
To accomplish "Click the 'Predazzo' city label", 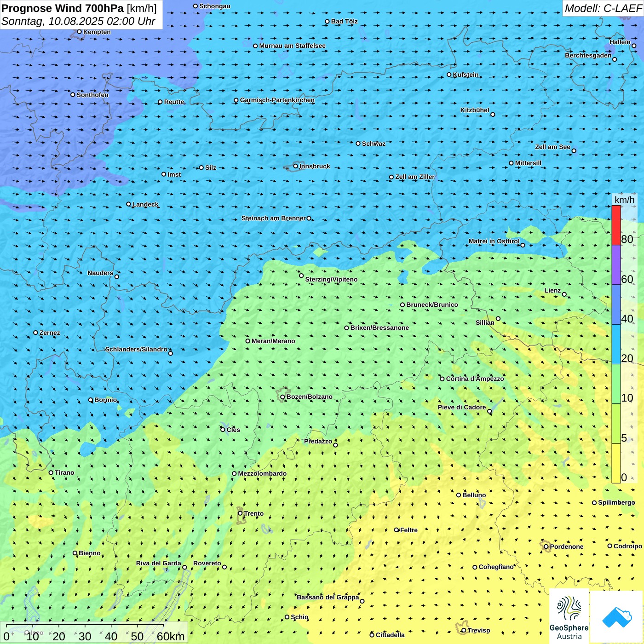I will (318, 441).
